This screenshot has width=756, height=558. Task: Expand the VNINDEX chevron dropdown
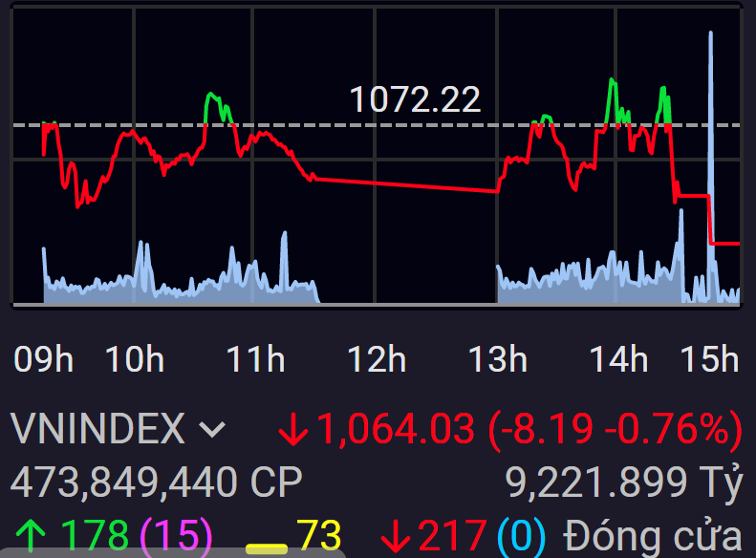click(x=213, y=431)
